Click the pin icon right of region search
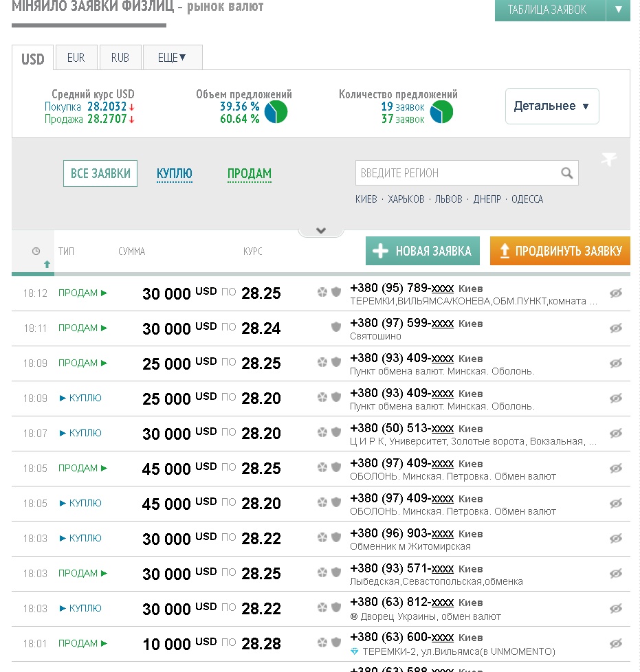Image resolution: width=640 pixels, height=672 pixels. (x=608, y=159)
